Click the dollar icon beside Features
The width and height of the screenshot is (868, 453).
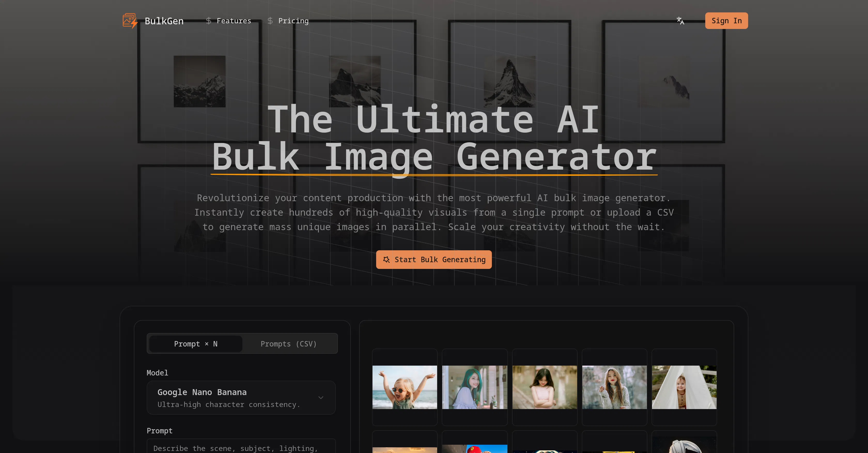click(x=208, y=21)
